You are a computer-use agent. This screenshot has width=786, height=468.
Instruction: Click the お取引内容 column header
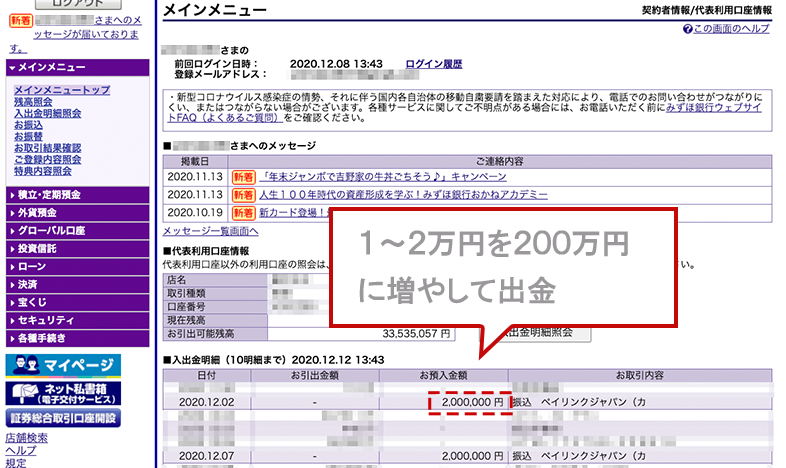[640, 375]
